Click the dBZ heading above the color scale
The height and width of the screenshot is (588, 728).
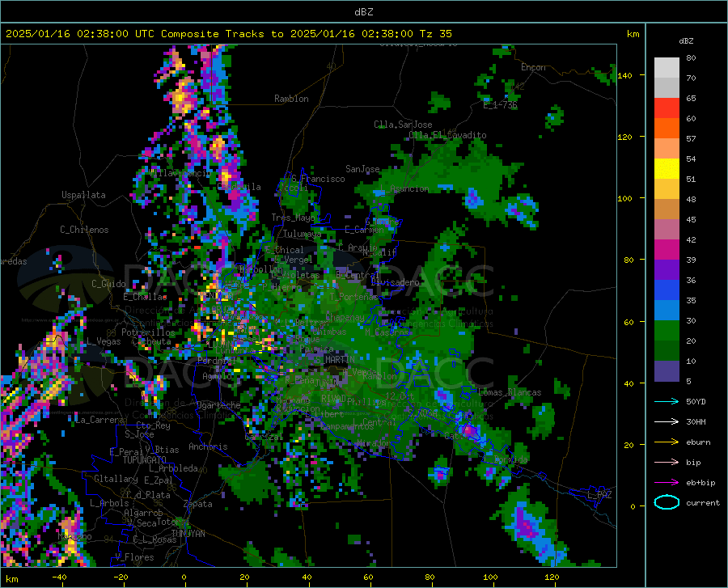(x=686, y=40)
